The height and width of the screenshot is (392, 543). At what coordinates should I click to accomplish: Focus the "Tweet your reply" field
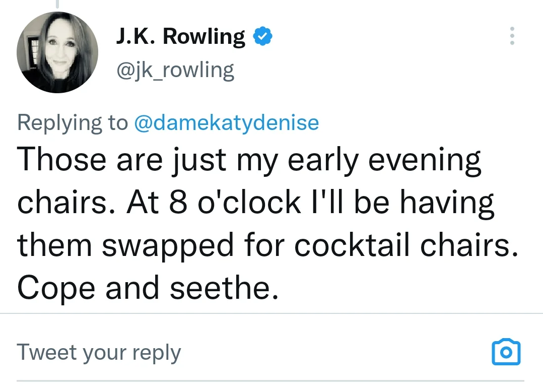pos(99,352)
